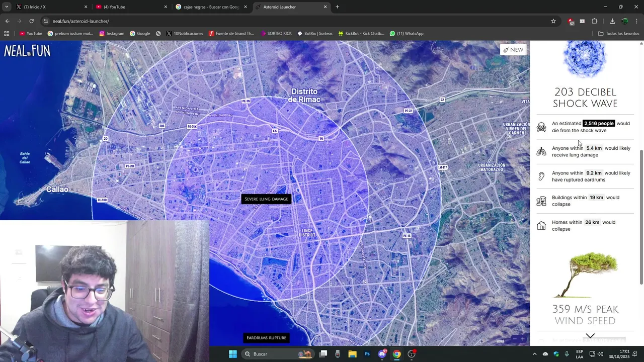Click the 9.2 km ruptured eardrums value
The width and height of the screenshot is (644, 362).
(x=594, y=173)
